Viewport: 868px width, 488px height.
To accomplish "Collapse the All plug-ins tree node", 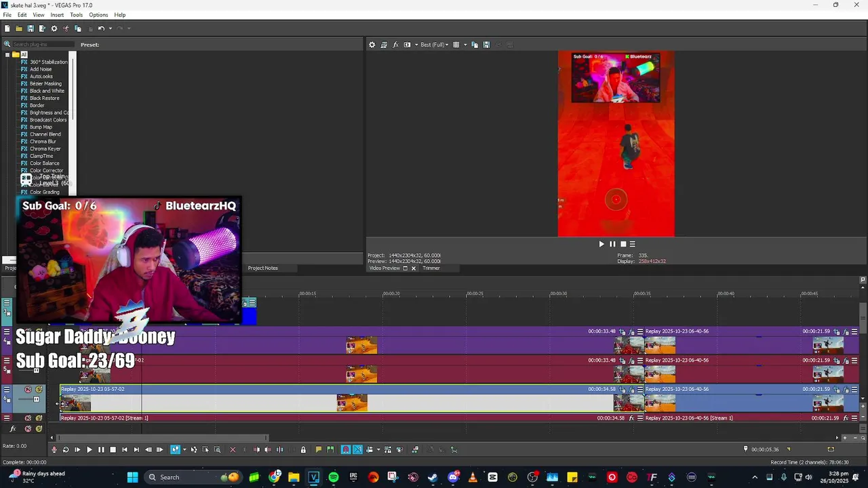I will pos(7,55).
